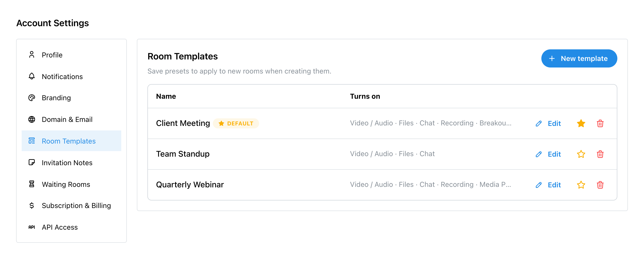The image size is (644, 275).
Task: Click the Notifications bell icon
Action: click(32, 76)
